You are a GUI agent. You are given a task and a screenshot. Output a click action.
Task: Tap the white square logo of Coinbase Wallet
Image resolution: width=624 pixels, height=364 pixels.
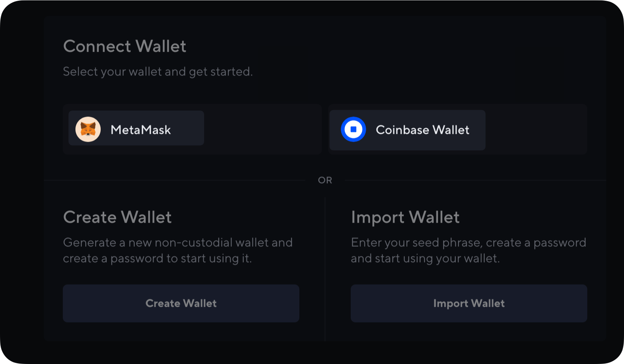[353, 129]
